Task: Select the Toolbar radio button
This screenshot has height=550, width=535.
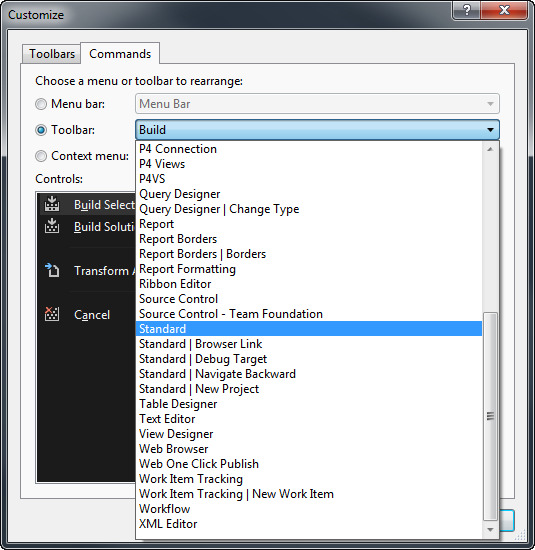Action: [41, 130]
